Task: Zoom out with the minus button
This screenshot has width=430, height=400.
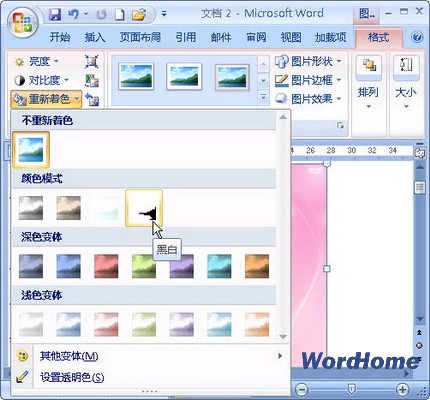Action: pyautogui.click(x=302, y=389)
